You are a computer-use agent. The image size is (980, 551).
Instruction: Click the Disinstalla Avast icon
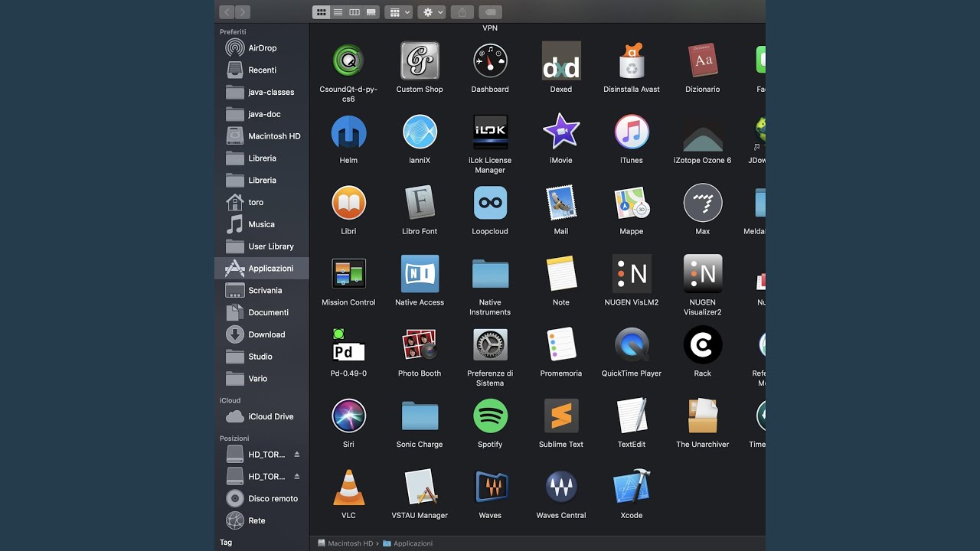632,60
